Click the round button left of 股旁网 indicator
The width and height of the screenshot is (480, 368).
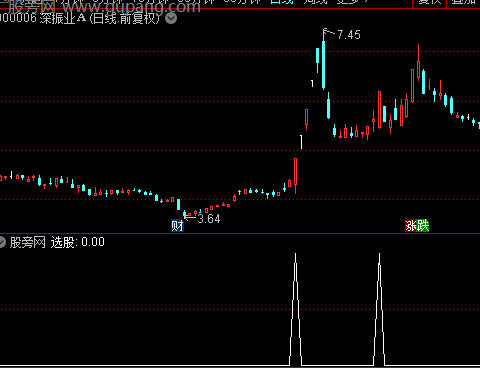point(2,242)
